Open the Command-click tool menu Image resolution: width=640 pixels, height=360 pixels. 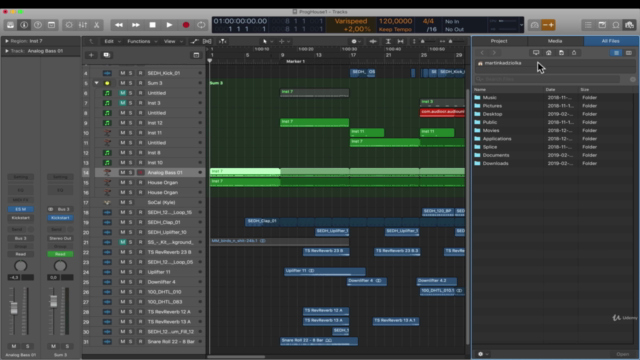click(x=284, y=41)
